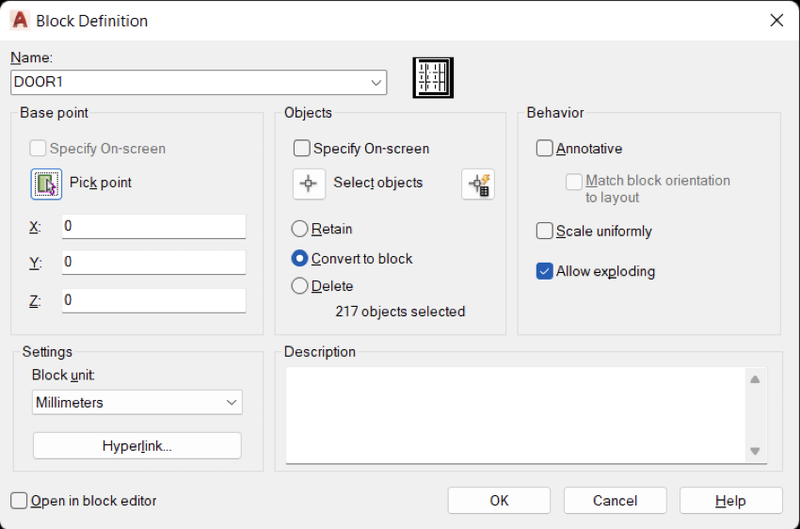Screen dimensions: 800x529
Task: Close the Block Definition dialog
Action: click(x=777, y=20)
